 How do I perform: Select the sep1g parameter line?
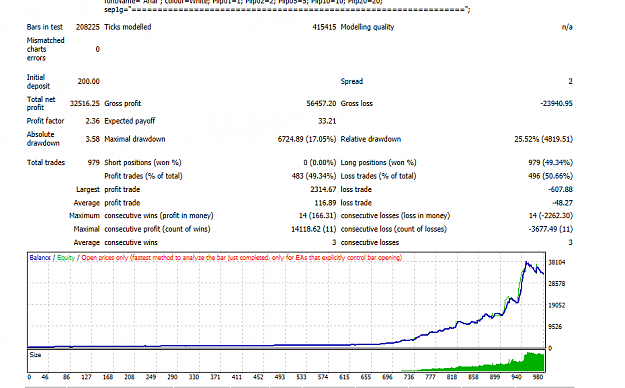pos(287,10)
